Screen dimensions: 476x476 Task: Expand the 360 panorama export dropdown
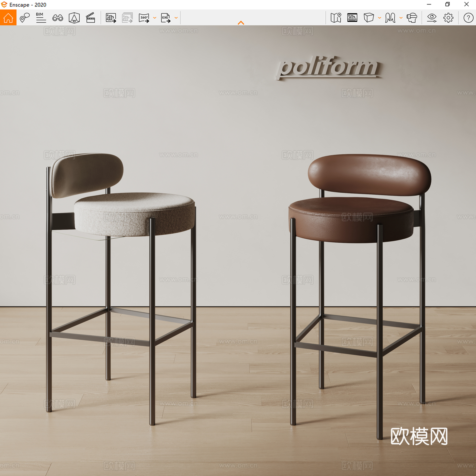[155, 18]
